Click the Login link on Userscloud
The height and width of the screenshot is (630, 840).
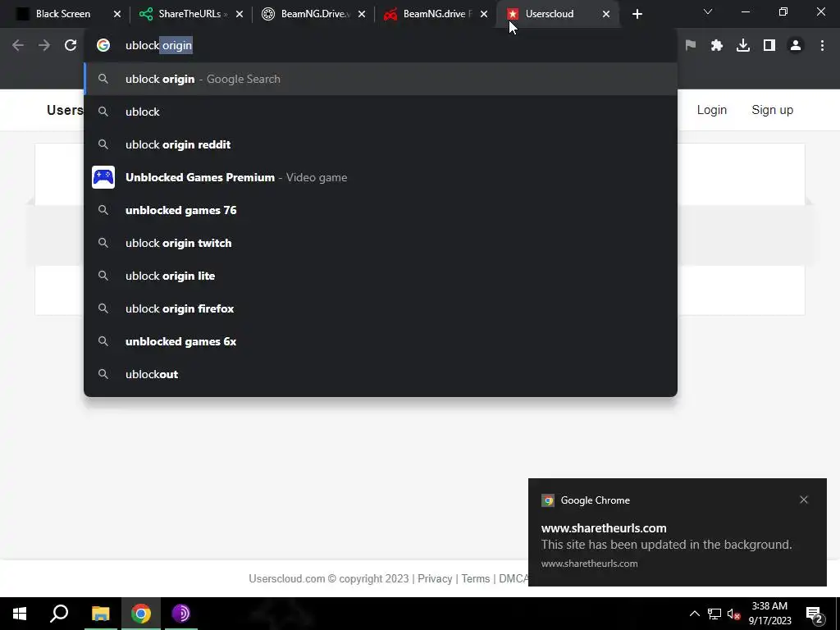tap(711, 110)
